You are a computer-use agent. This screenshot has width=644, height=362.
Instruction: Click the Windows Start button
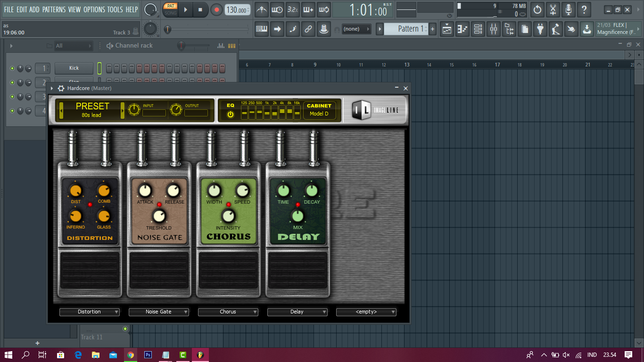tap(8, 355)
